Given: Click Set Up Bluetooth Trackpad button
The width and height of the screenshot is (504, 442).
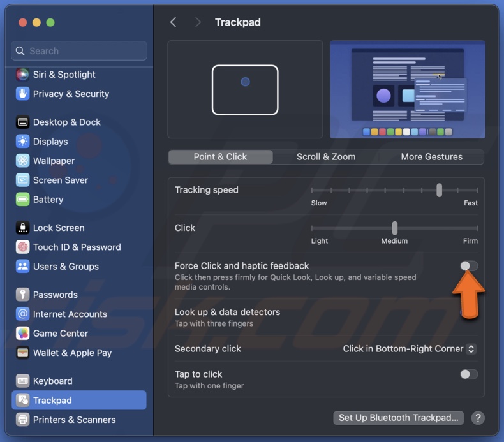Looking at the screenshot, I should tap(399, 418).
